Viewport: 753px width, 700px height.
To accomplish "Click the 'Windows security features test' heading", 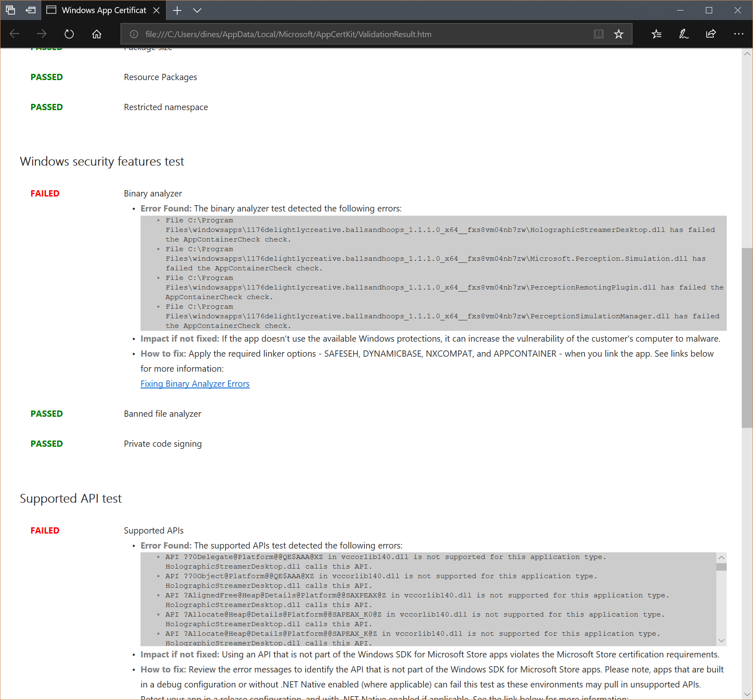I will coord(102,161).
